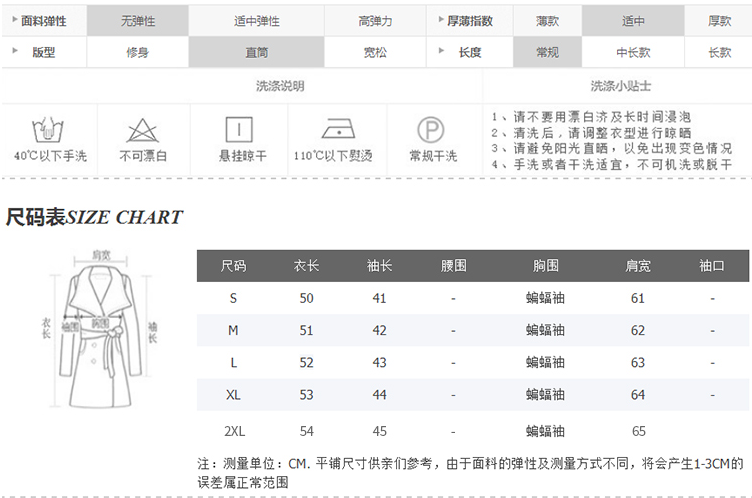The width and height of the screenshot is (752, 498).
Task: Click shoulder width value 65
Action: click(638, 431)
